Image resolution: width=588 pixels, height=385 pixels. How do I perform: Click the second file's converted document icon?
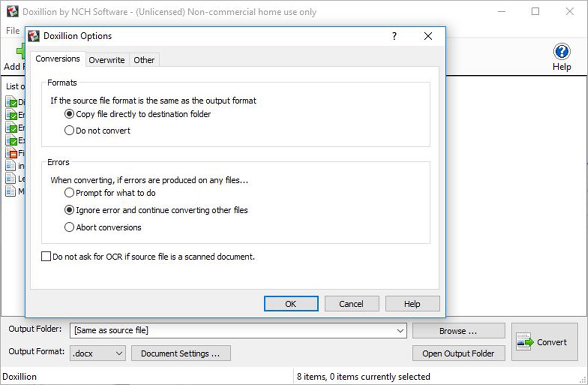[11, 114]
